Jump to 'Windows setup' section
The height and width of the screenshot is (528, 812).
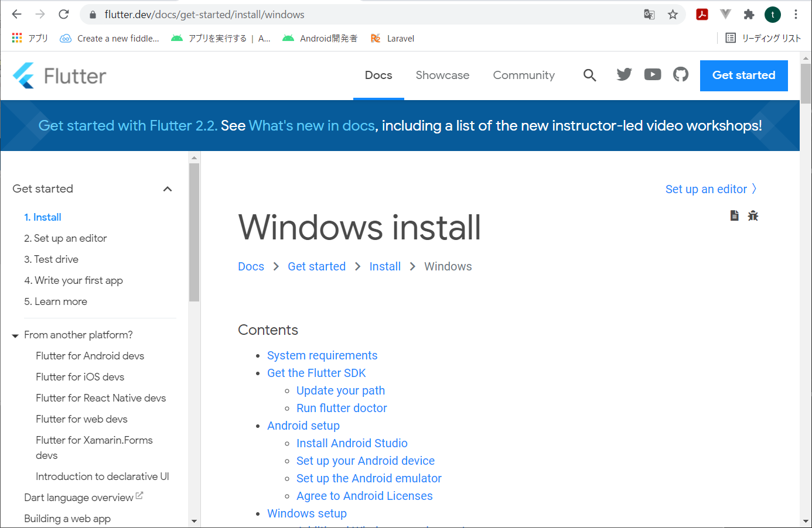click(x=307, y=513)
